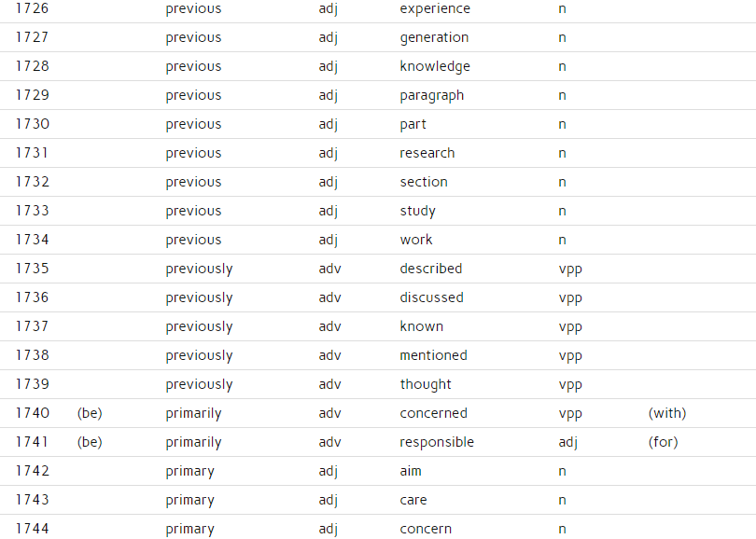The width and height of the screenshot is (756, 539).
Task: Select the 'paragraph' entry in row 1729
Action: click(x=431, y=96)
